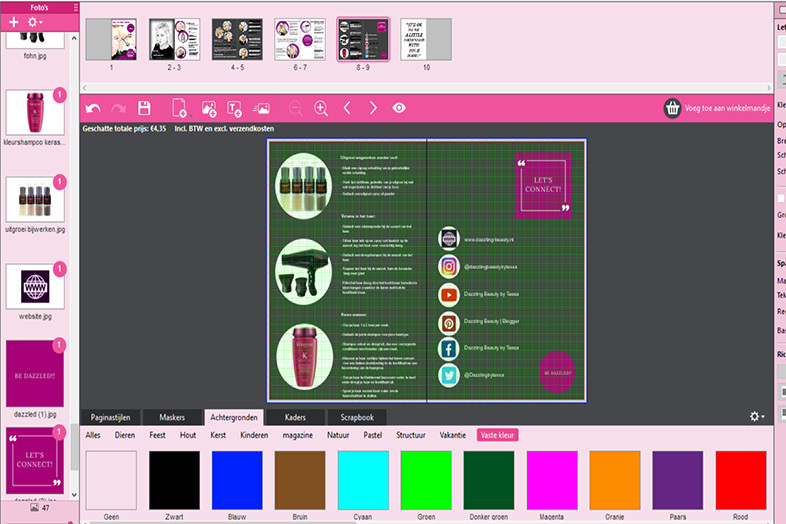Apply the Paars background color

pos(678,480)
